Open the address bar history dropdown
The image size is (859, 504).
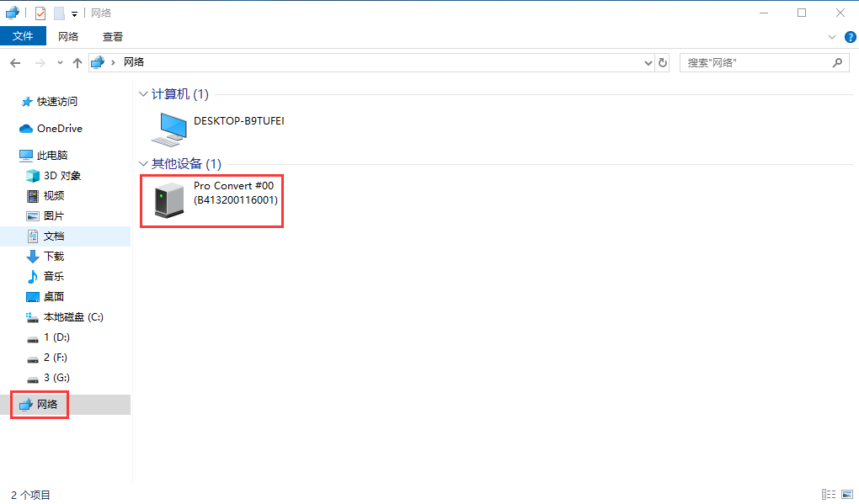[648, 62]
